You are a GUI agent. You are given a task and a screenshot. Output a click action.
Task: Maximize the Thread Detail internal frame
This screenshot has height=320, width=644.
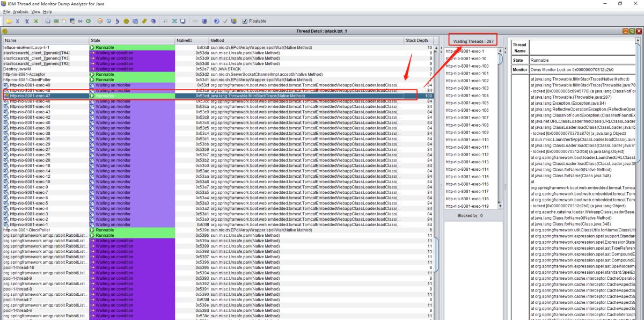(632, 31)
